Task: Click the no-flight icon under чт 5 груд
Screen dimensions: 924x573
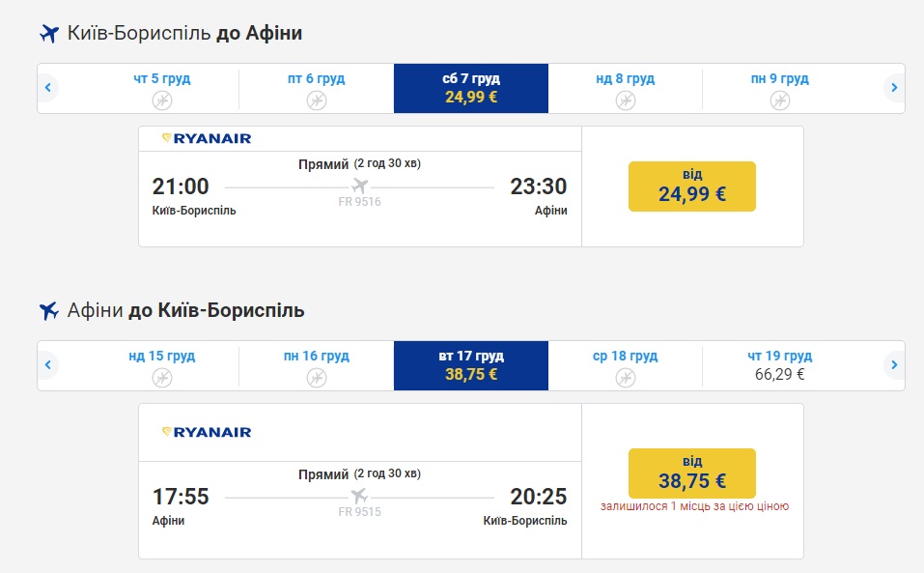Action: pos(162,100)
